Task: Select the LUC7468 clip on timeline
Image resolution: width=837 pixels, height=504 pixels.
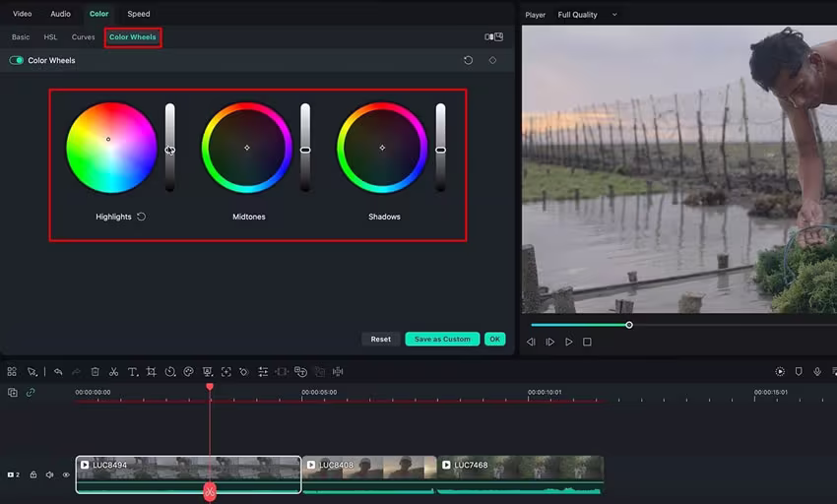Action: click(521, 474)
